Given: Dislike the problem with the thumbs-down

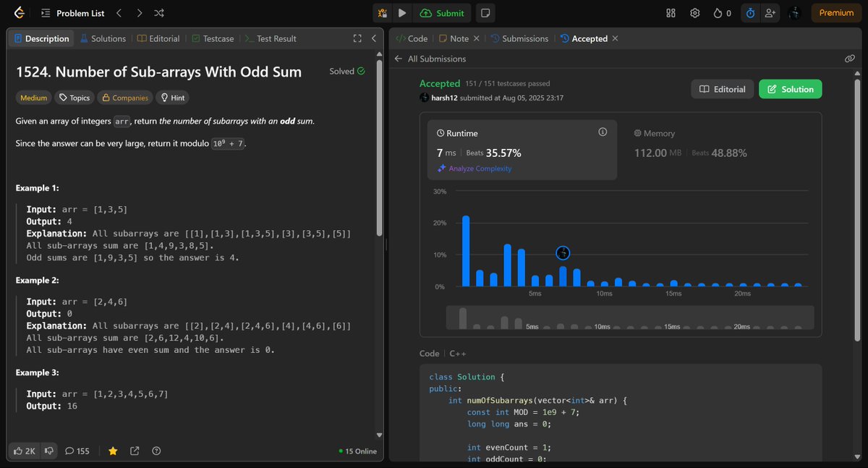Looking at the screenshot, I should [x=48, y=450].
